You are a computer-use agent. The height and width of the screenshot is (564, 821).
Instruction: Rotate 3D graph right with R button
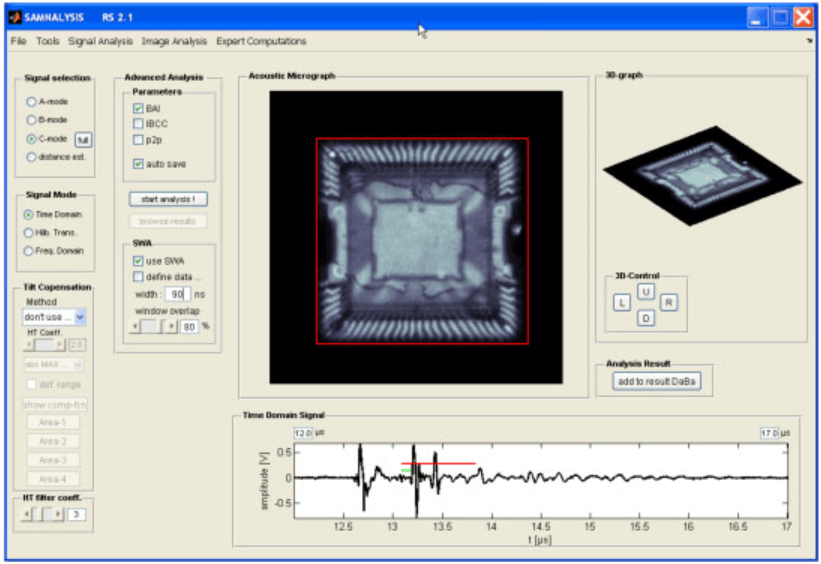[x=669, y=302]
